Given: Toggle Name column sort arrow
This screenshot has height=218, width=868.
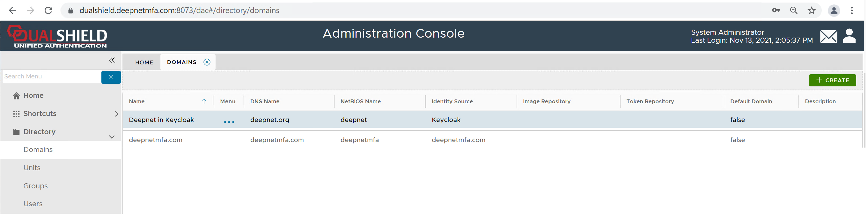Looking at the screenshot, I should click(x=204, y=101).
